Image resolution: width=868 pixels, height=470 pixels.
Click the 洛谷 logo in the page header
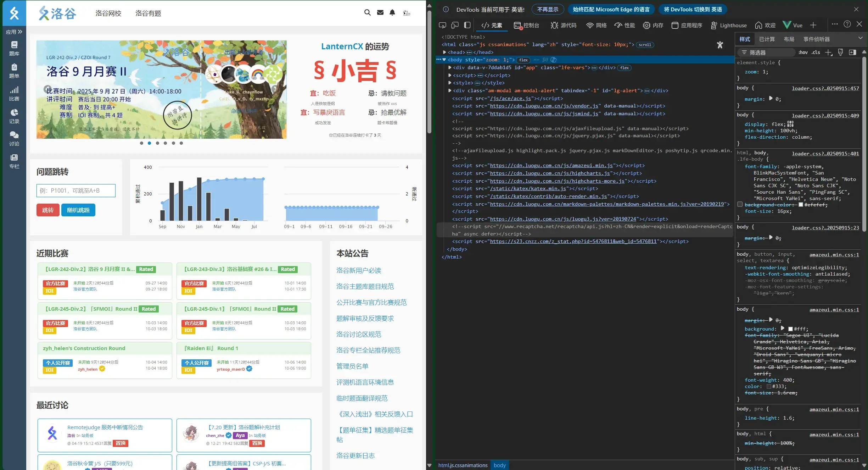coord(57,13)
